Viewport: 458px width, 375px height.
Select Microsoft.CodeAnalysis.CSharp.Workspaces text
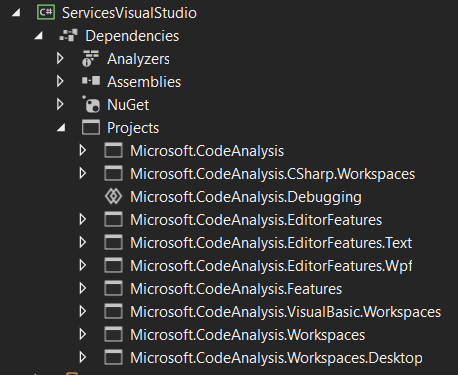pos(273,174)
